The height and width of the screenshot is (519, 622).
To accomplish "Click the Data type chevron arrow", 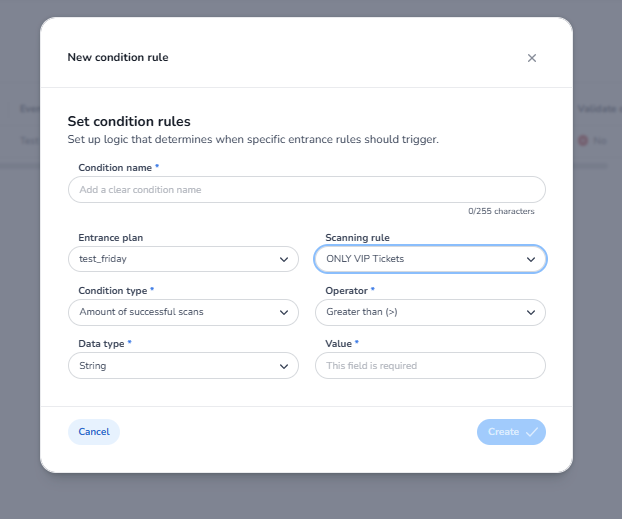I will coord(284,366).
